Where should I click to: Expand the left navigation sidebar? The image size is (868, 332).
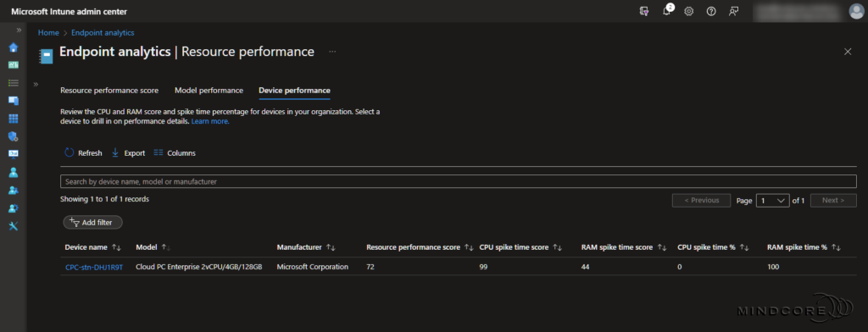coord(19,30)
